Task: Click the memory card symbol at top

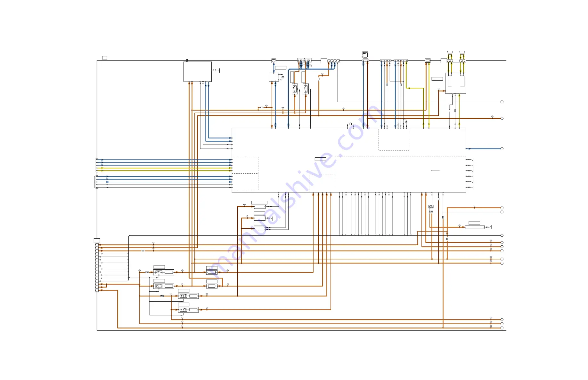Action: click(x=365, y=55)
